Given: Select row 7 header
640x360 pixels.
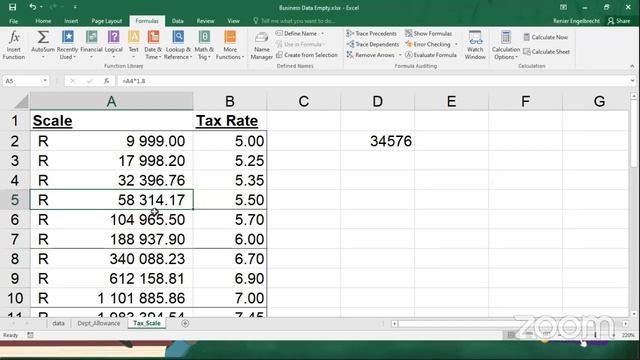Looking at the screenshot, I should [15, 239].
